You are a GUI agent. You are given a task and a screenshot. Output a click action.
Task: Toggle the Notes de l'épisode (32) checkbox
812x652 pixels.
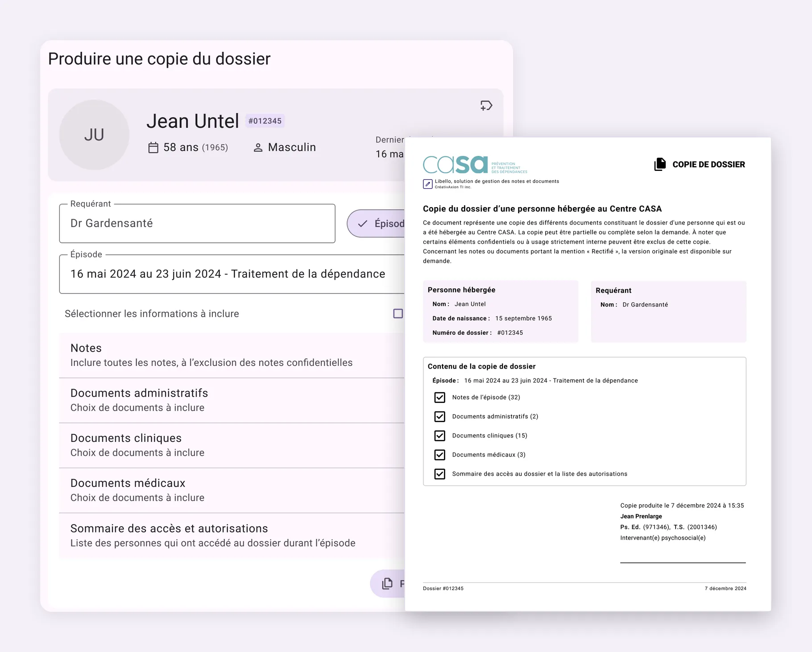coord(440,397)
